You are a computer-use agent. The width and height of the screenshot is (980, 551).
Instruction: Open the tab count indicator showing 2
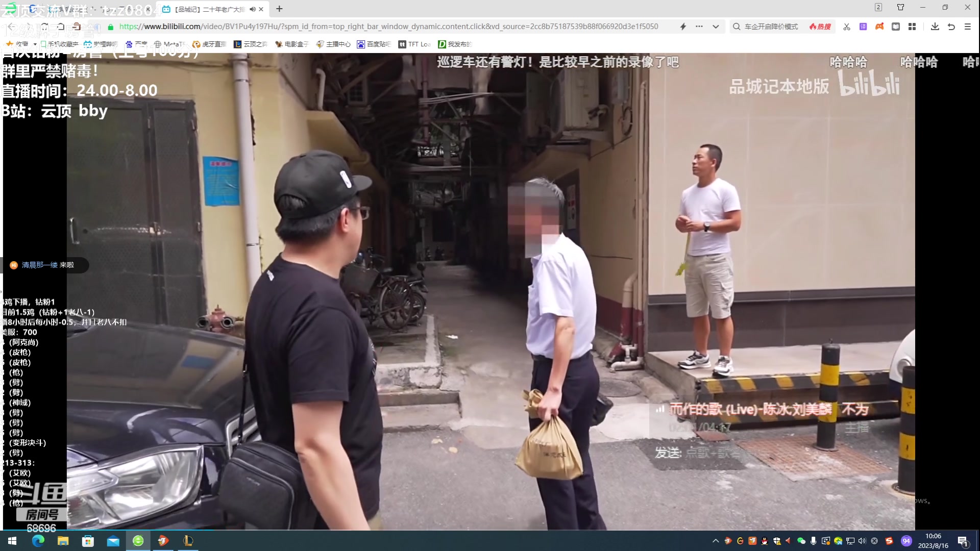tap(878, 7)
